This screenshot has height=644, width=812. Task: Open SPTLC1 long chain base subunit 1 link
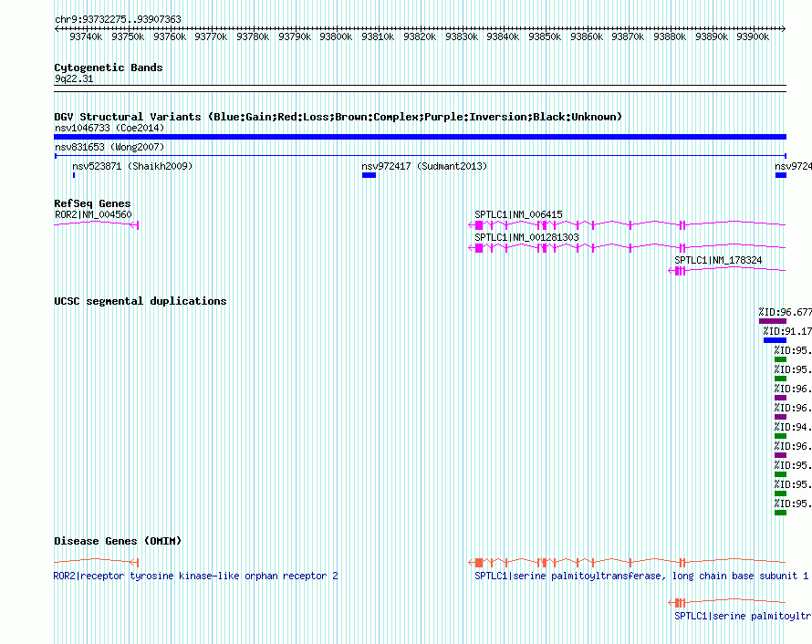[641, 576]
